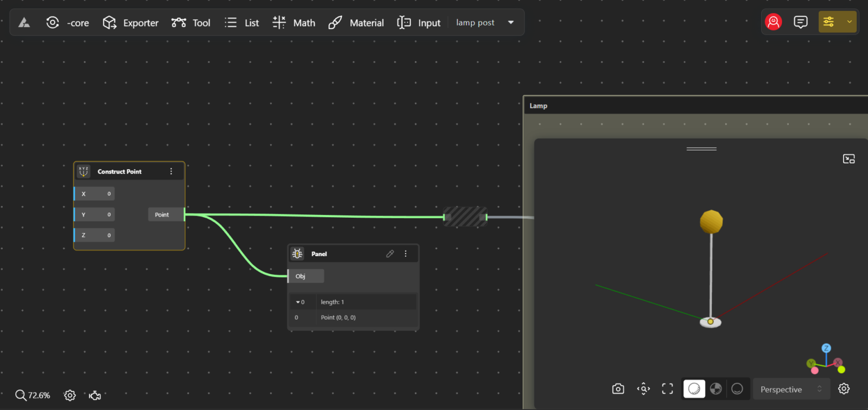This screenshot has width=868, height=410.
Task: Click the app logo in top toolbar
Action: (24, 23)
